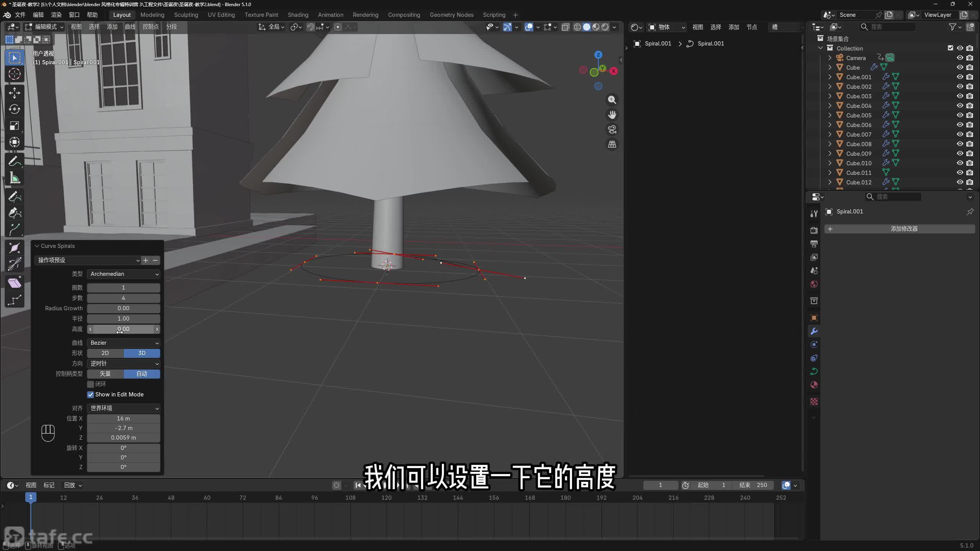Uncheck Show in Edit Mode
The image size is (980, 551).
click(x=91, y=395)
